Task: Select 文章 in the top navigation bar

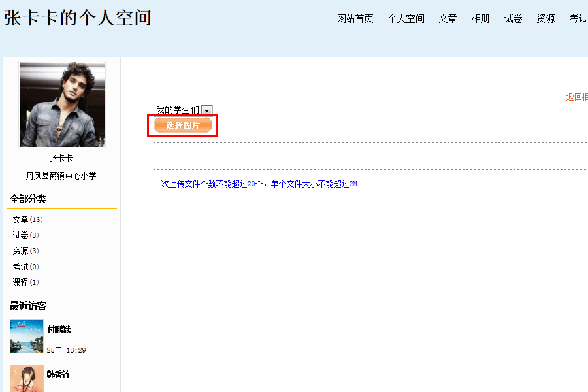Action: pos(448,18)
